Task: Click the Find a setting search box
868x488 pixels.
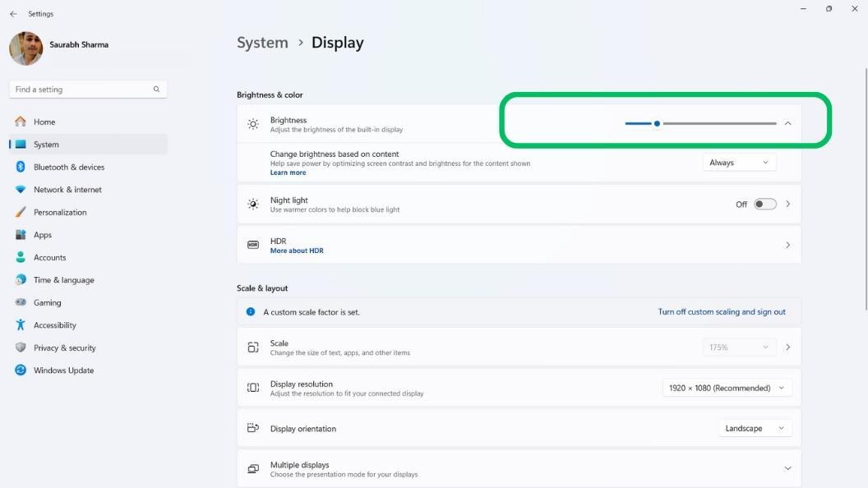Action: (82, 89)
